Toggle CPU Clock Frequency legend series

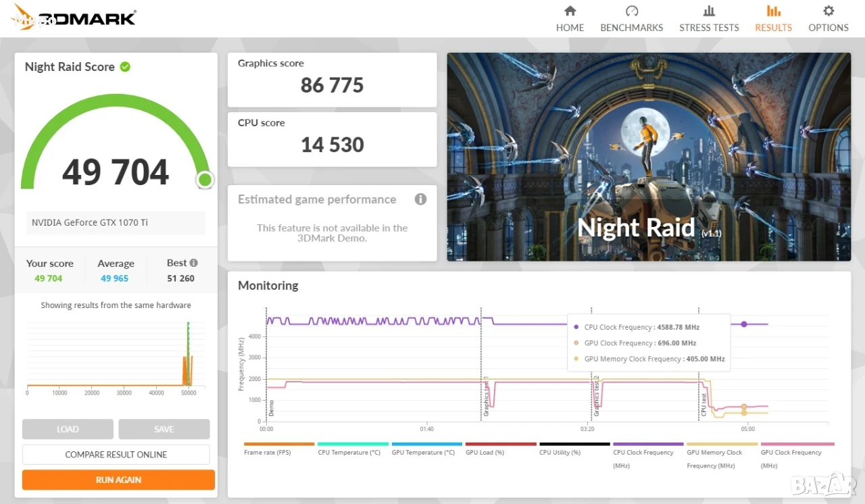coord(648,455)
